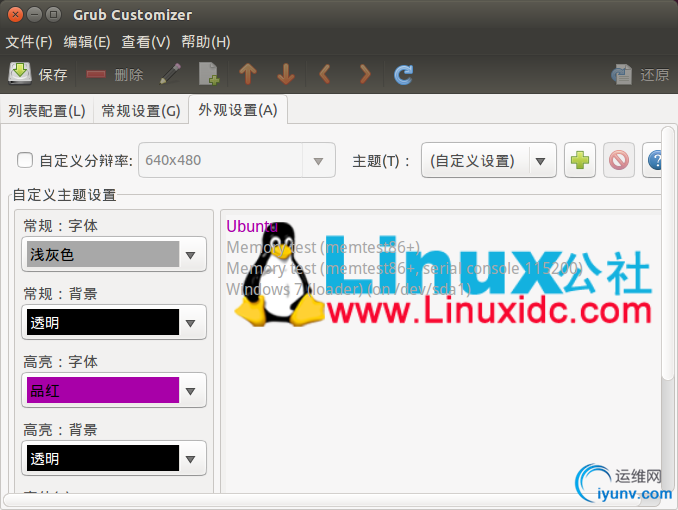Click the left chevron arrow icon
Viewport: 678px width, 510px height.
coord(325,74)
